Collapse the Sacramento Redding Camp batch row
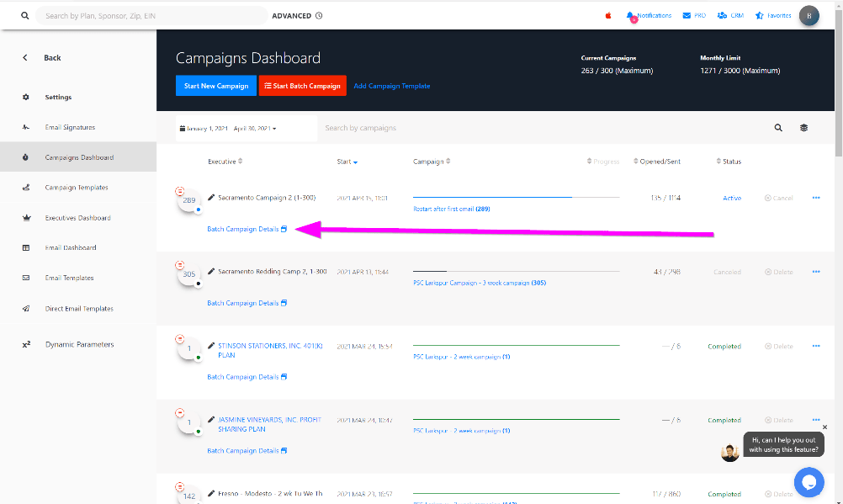This screenshot has width=843, height=504. (x=179, y=264)
